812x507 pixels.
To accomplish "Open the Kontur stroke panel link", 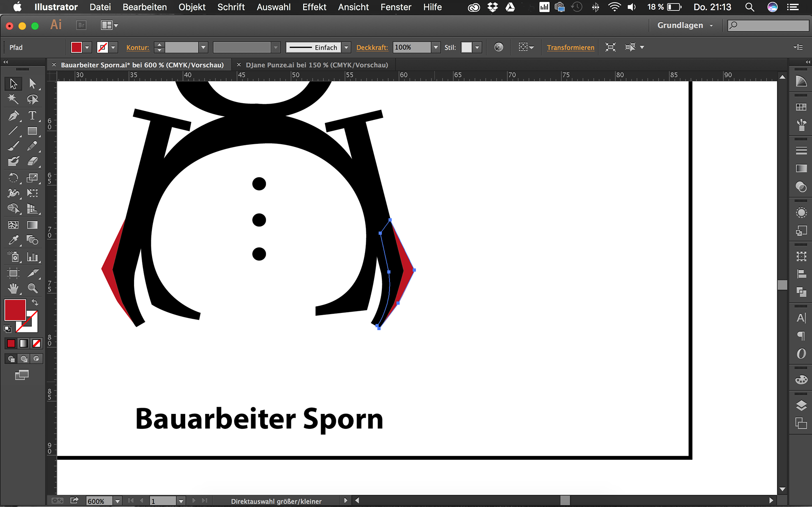I will coord(138,47).
